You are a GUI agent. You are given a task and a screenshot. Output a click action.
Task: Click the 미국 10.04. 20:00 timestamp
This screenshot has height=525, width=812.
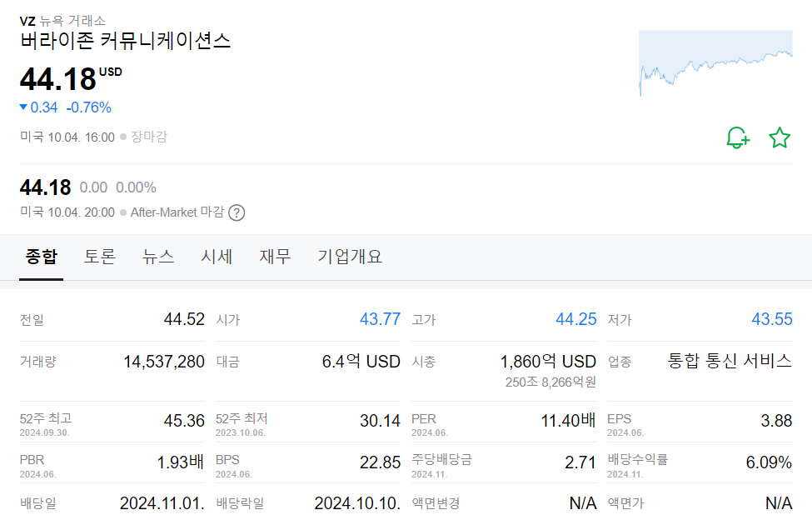(67, 212)
